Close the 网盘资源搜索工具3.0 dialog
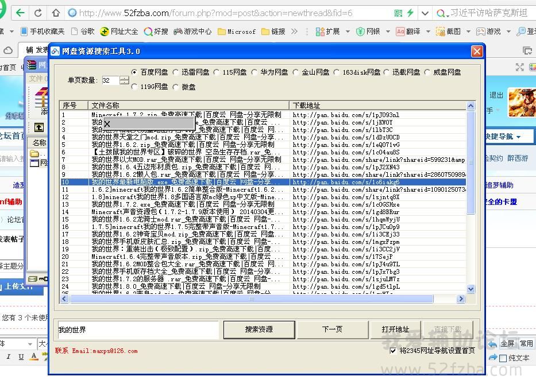 (477, 51)
